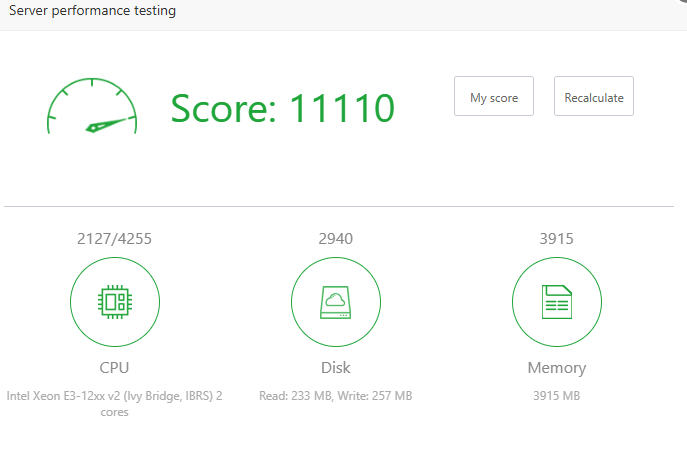Click the Disk label text
Screen dimensions: 687x451
click(335, 367)
